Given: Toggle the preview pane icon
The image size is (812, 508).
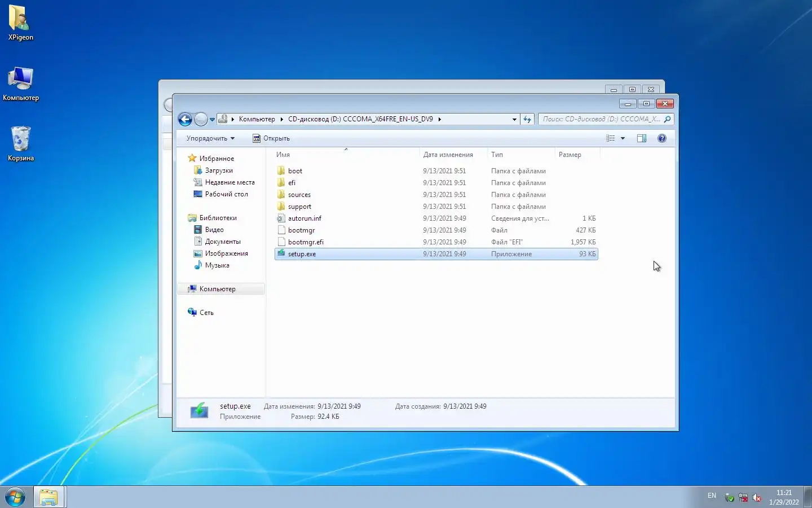Looking at the screenshot, I should 642,138.
